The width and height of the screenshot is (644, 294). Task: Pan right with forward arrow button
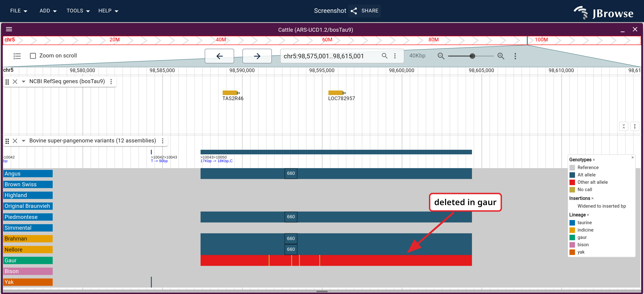click(257, 56)
